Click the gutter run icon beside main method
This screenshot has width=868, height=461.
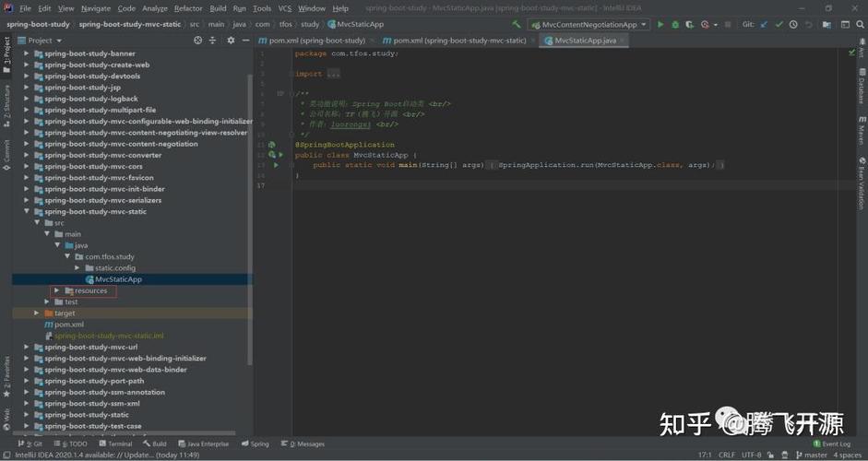[x=276, y=165]
